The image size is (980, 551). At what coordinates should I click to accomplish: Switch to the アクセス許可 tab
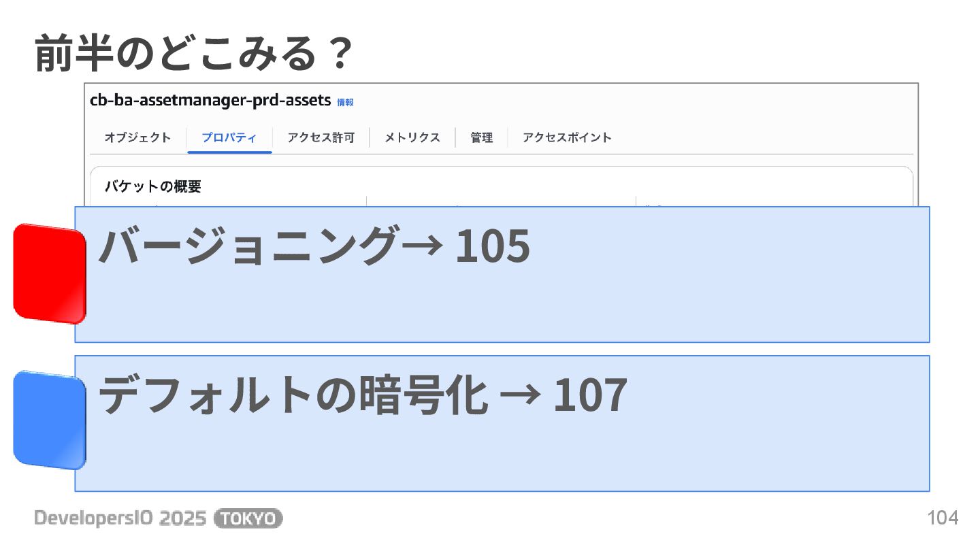tap(321, 137)
